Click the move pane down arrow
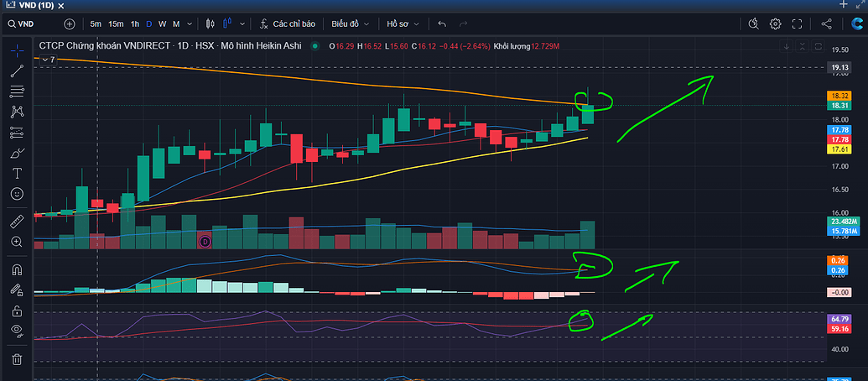 786,46
